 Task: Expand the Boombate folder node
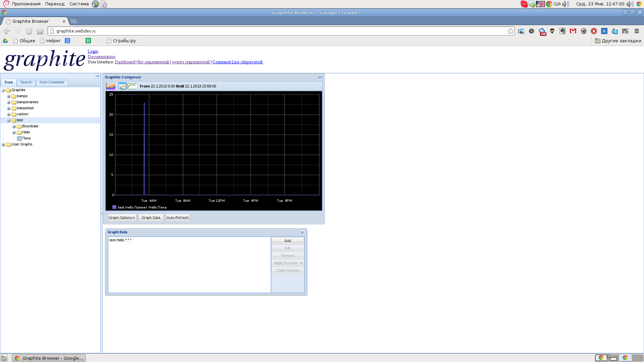(14, 126)
